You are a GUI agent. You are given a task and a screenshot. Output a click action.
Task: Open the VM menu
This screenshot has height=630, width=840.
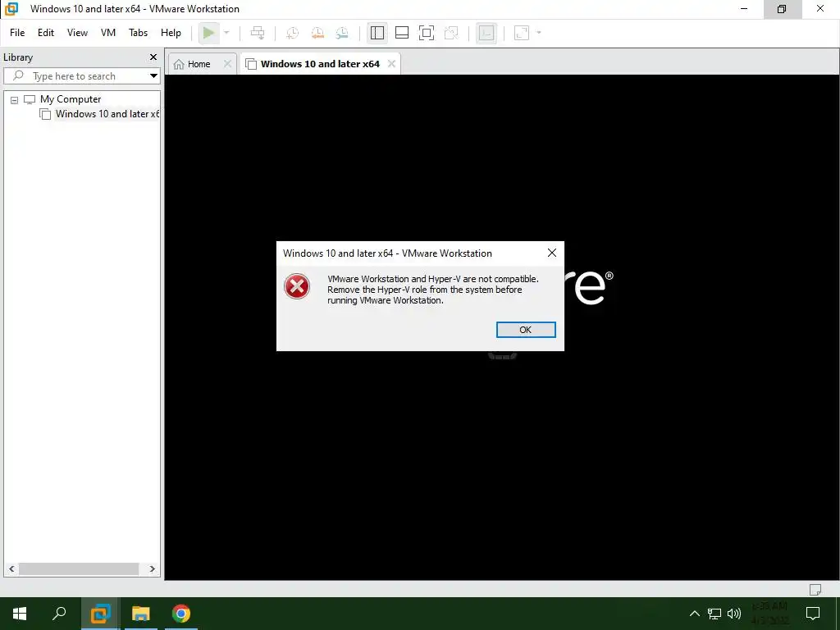[x=108, y=33]
